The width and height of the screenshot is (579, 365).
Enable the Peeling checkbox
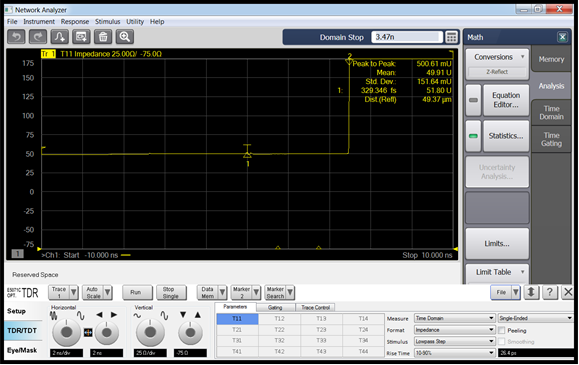[x=501, y=330]
